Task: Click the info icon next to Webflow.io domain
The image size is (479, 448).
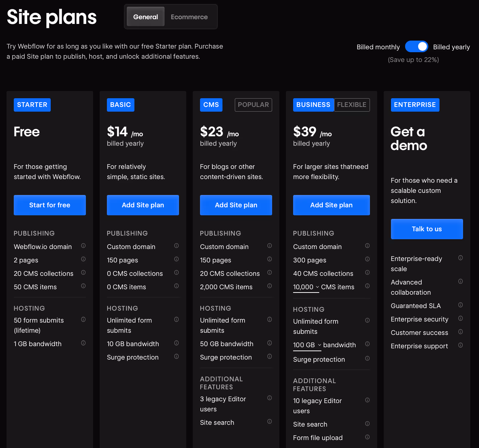Action: [83, 246]
